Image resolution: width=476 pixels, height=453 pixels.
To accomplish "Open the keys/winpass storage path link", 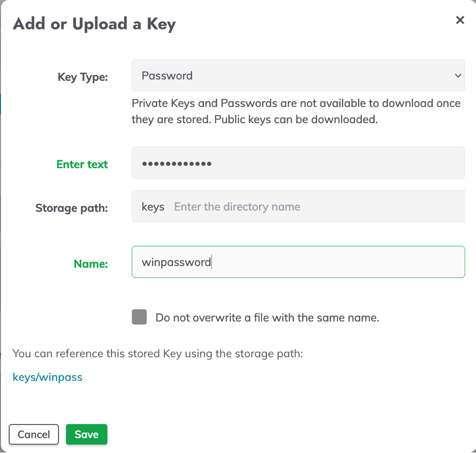I will 47,377.
